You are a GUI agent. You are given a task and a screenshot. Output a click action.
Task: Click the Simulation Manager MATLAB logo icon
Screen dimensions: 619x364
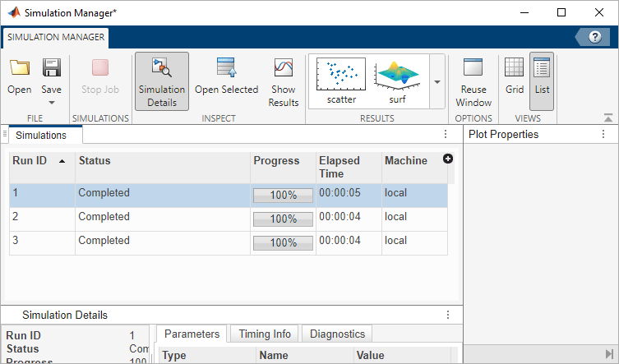(14, 12)
